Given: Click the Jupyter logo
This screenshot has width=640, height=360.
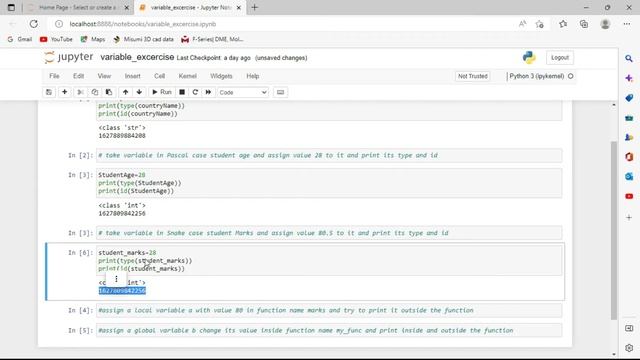Looking at the screenshot, I should [69, 57].
